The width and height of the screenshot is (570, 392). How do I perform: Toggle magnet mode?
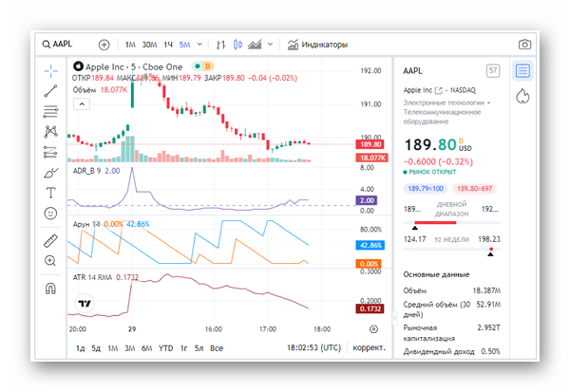click(x=50, y=289)
